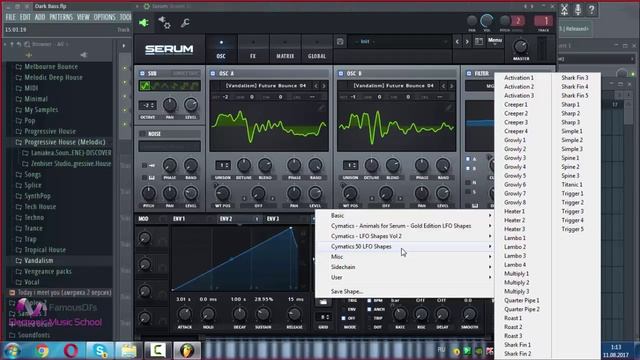The height and width of the screenshot is (360, 640).
Task: Select Quarter Pipe 1 LFO shape
Action: pos(522,300)
